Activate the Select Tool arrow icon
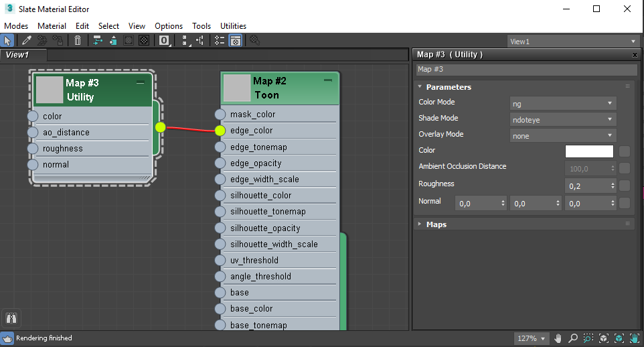644x347 pixels. tap(7, 40)
